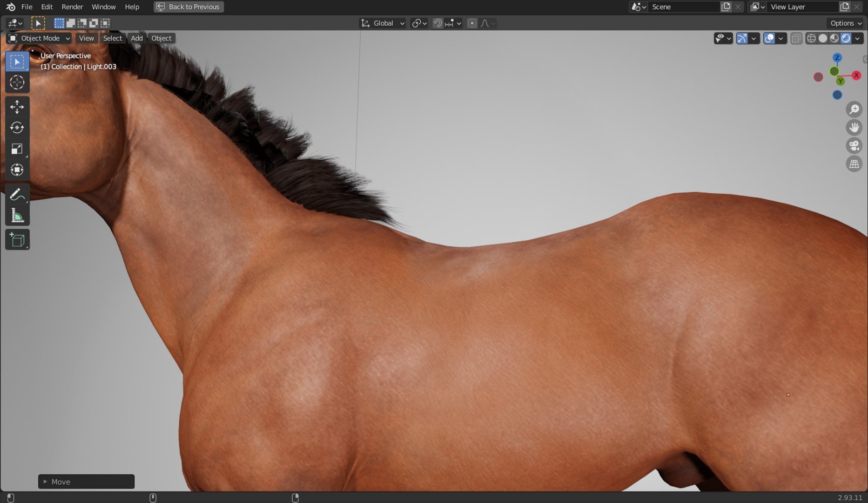Expand the Move operator panel
868x503 pixels.
86,482
